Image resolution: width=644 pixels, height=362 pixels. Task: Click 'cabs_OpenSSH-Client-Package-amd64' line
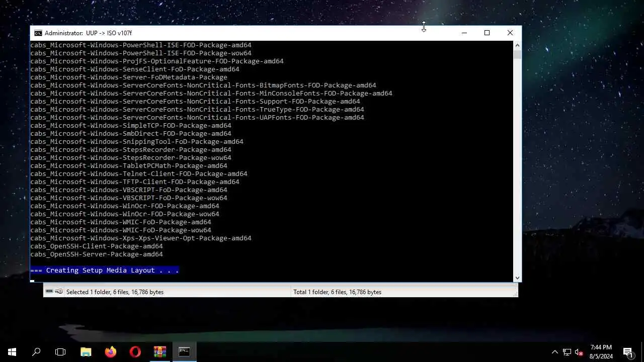[x=97, y=246]
